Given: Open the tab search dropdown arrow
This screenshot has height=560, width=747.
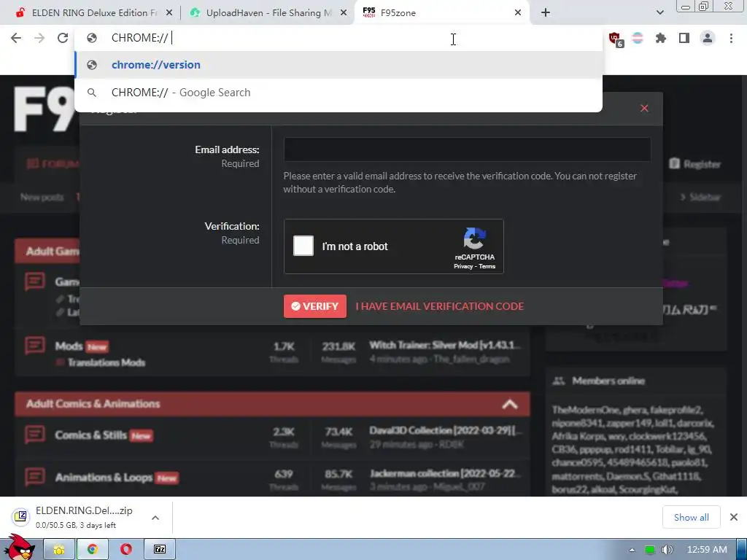Looking at the screenshot, I should coord(659,13).
